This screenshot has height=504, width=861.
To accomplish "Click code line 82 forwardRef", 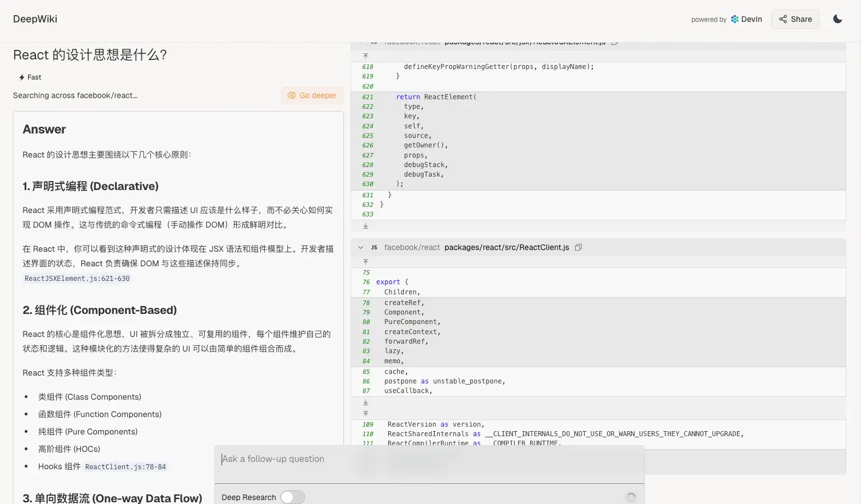I will click(406, 341).
